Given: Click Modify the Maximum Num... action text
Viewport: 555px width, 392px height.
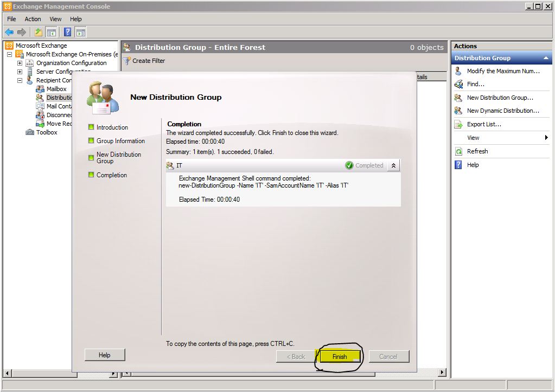Looking at the screenshot, I should 503,71.
